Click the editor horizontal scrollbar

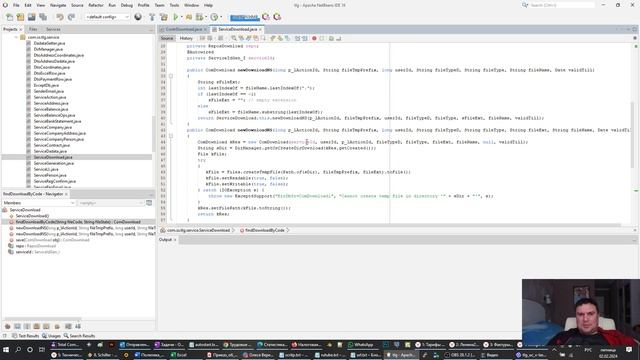coord(390,225)
